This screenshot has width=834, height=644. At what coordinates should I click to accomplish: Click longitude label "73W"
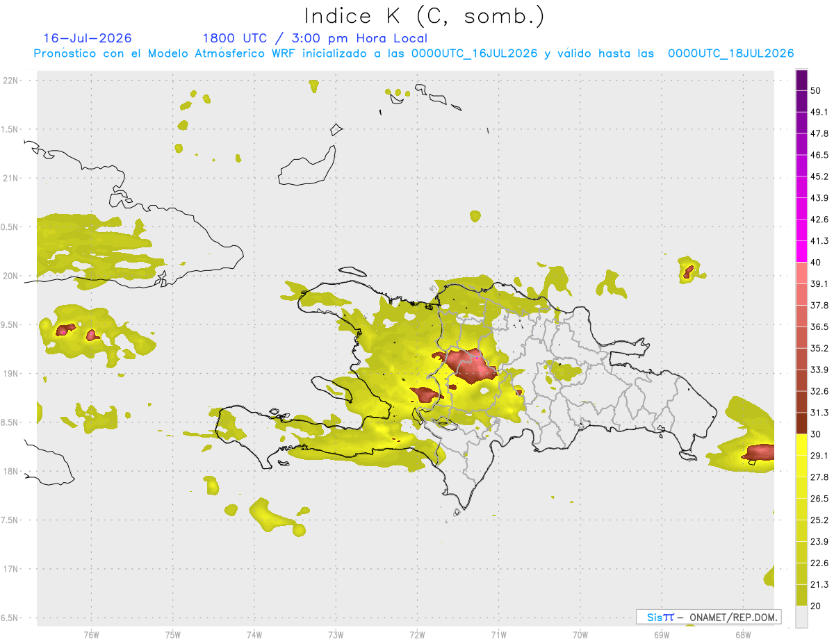336,634
